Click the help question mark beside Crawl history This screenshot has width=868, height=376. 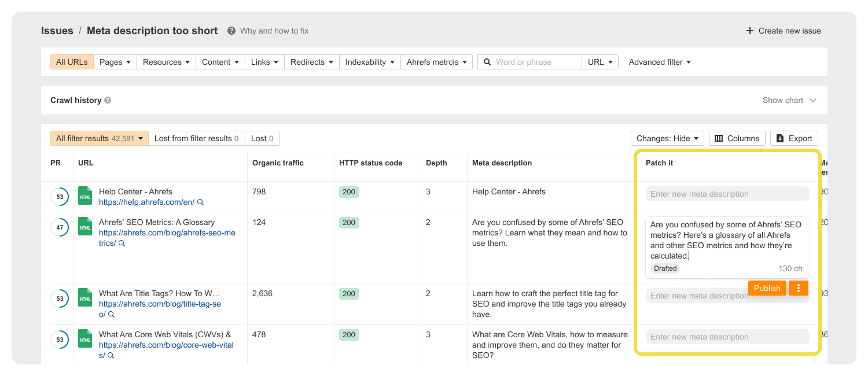pos(108,100)
